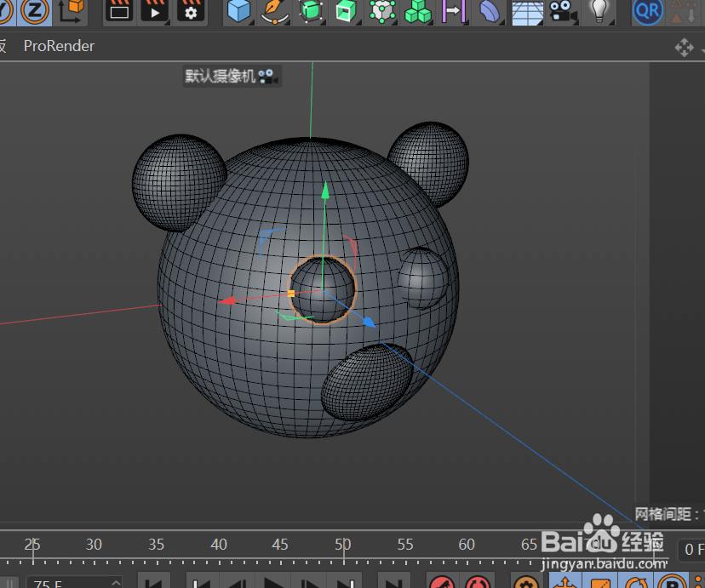Add a Floor environment object
This screenshot has width=705, height=588.
click(x=527, y=12)
